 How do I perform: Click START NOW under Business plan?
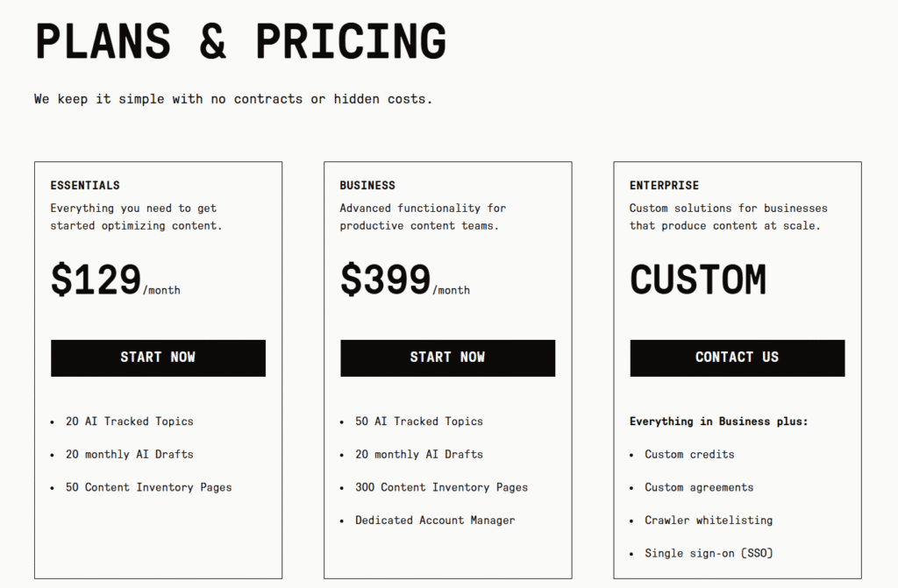tap(447, 358)
